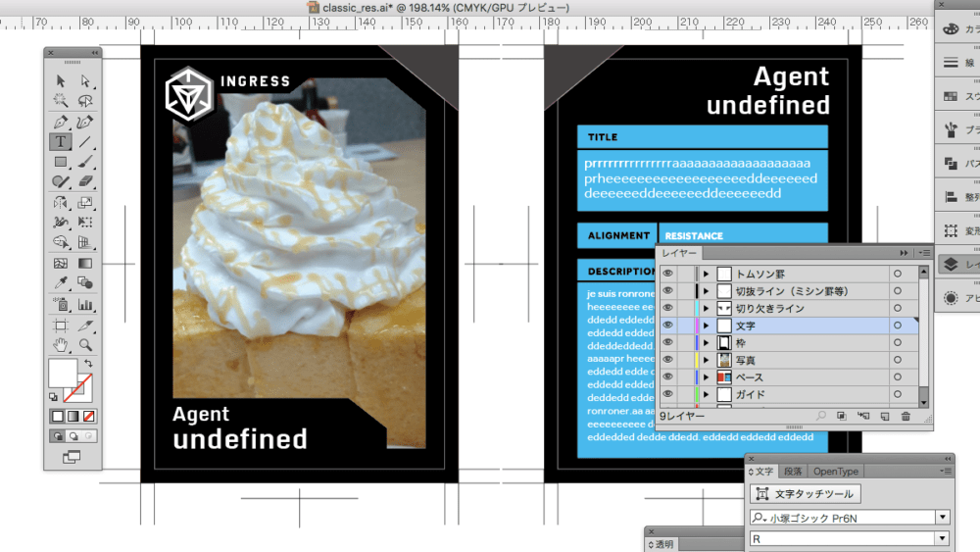Create a new layer in Layers panel
This screenshot has height=552, width=980.
tap(884, 417)
